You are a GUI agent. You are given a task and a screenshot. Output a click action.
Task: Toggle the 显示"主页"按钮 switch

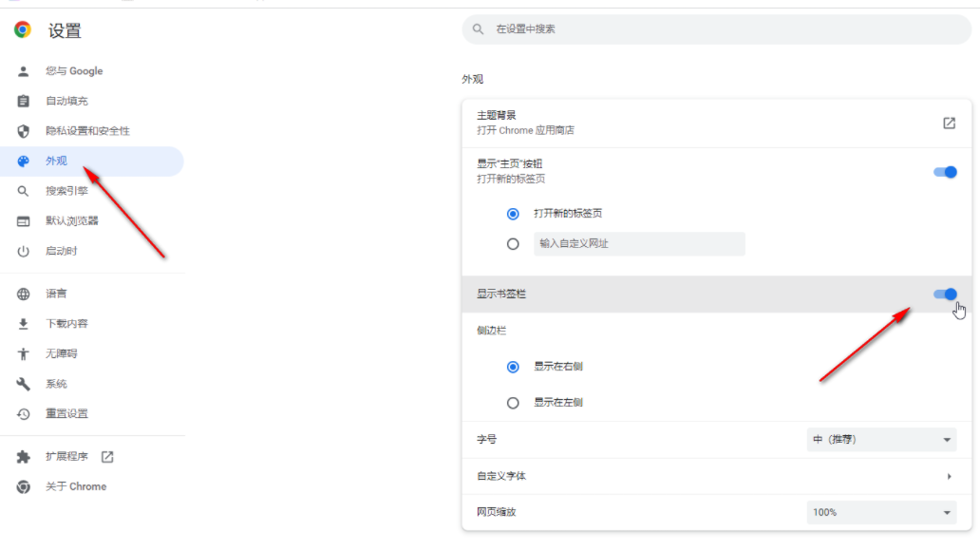click(x=945, y=172)
